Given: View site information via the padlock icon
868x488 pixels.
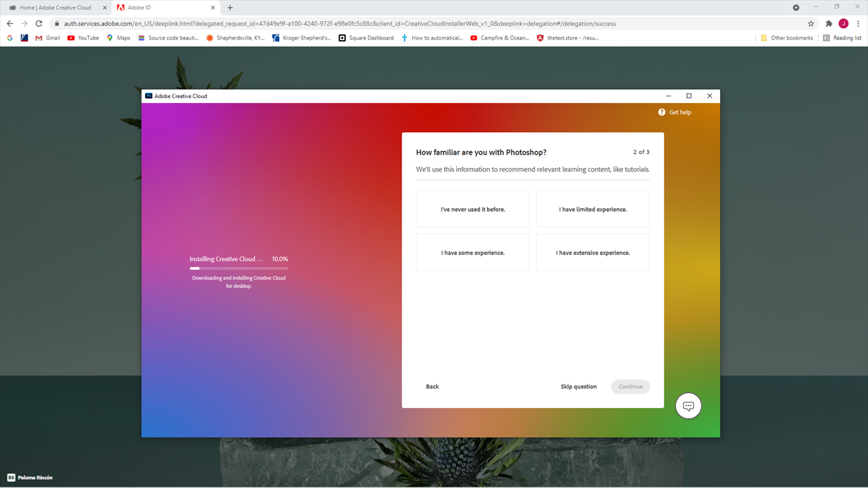Looking at the screenshot, I should [x=57, y=24].
